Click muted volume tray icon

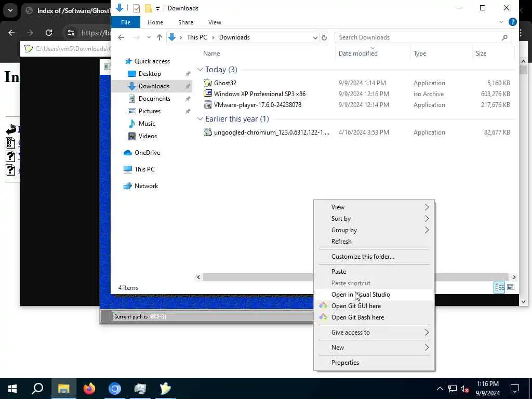pyautogui.click(x=465, y=389)
